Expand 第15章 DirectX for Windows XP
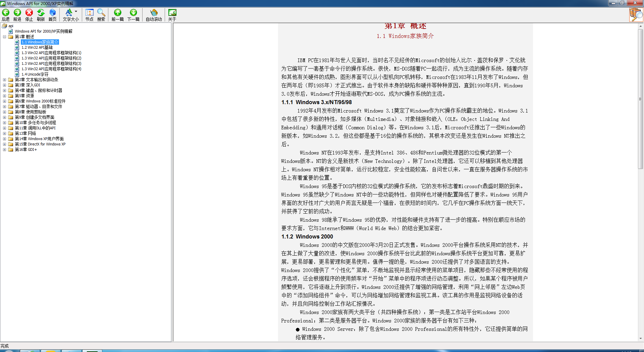The image size is (644, 352). tap(4, 144)
